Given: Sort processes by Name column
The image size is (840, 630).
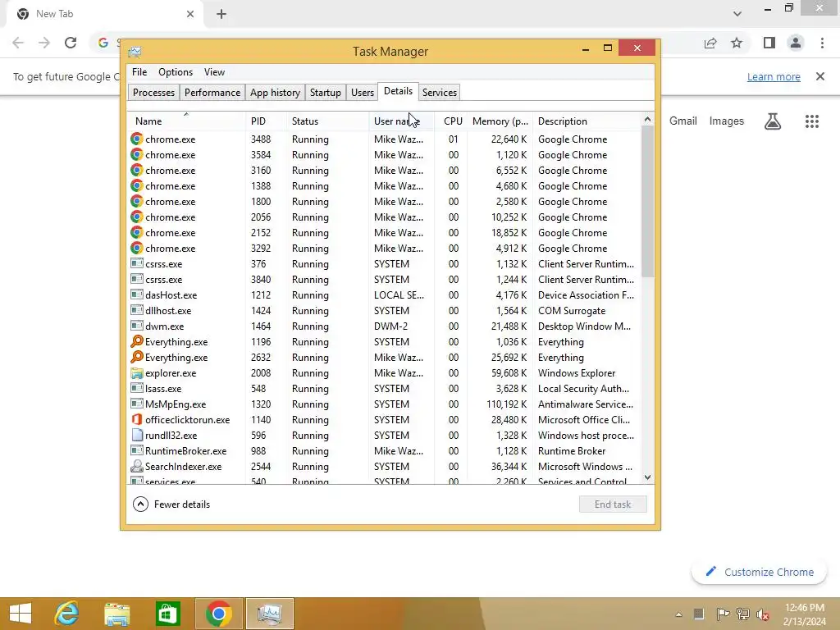Looking at the screenshot, I should click(x=186, y=121).
